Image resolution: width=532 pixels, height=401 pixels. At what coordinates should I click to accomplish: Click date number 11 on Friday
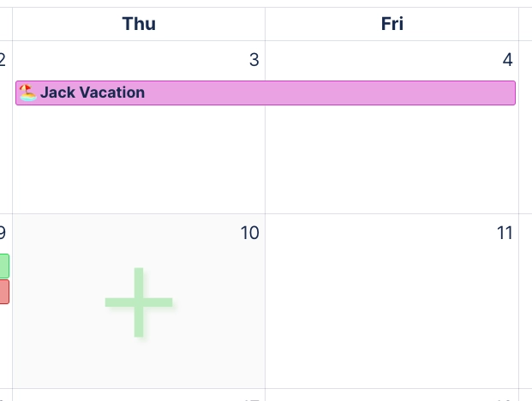coord(505,233)
